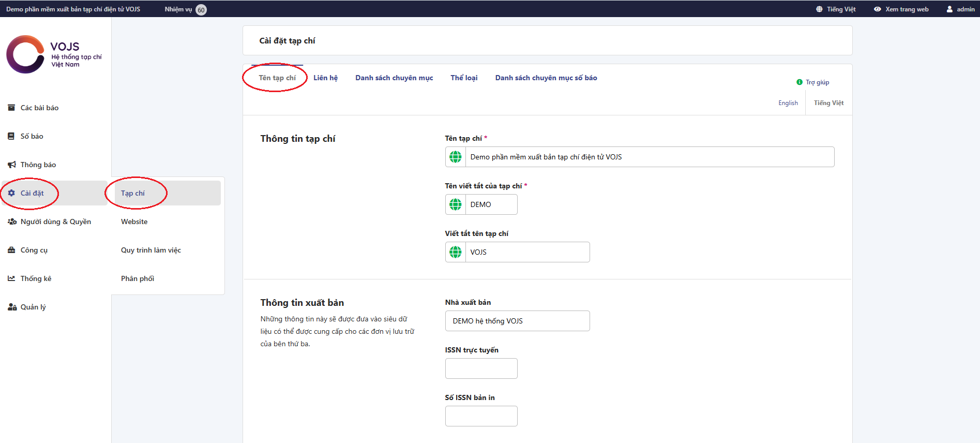This screenshot has height=443, width=980.
Task: Click Xem trang web eye link
Action: (x=901, y=9)
